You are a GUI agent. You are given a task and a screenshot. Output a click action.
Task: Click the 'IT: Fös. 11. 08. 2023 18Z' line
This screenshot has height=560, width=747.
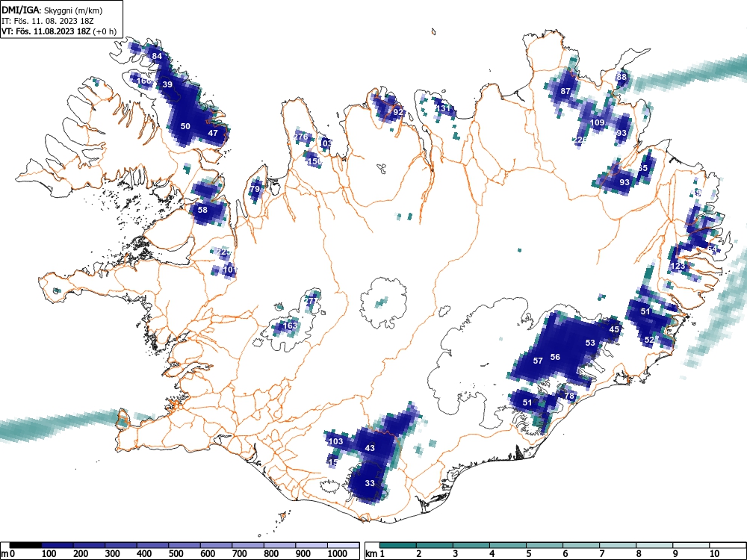(x=46, y=21)
